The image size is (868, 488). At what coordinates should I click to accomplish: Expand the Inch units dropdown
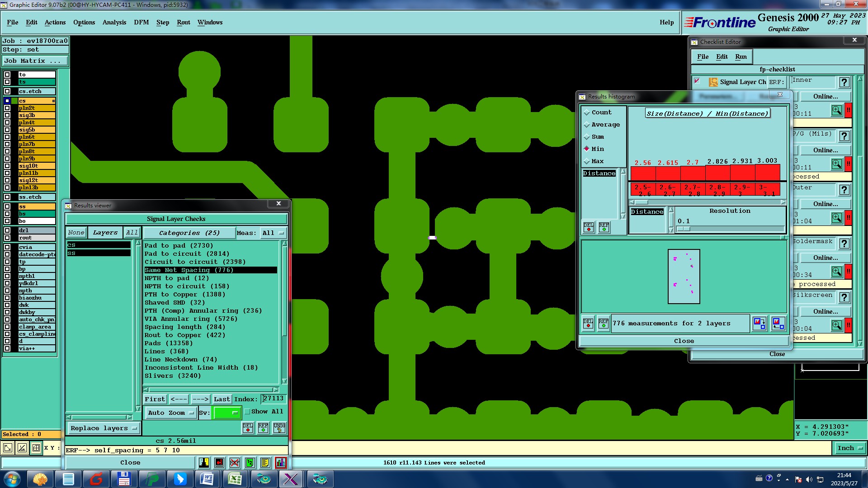pyautogui.click(x=850, y=448)
